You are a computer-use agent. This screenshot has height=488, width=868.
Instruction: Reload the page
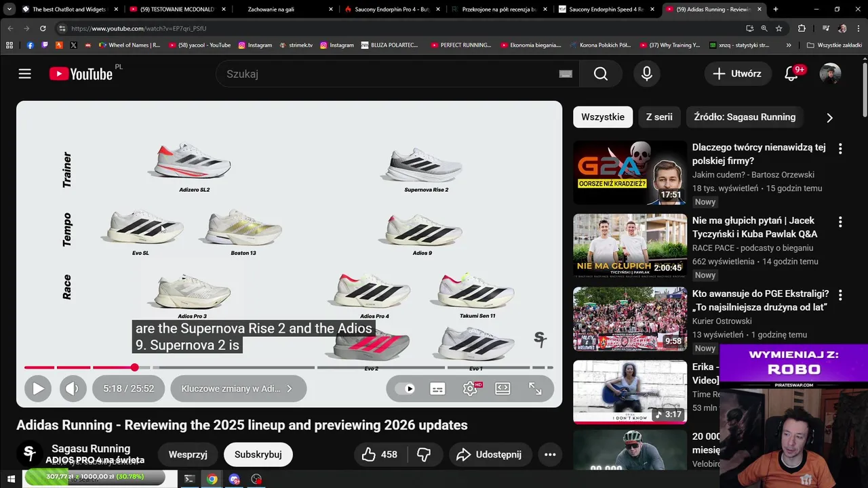pos(43,28)
